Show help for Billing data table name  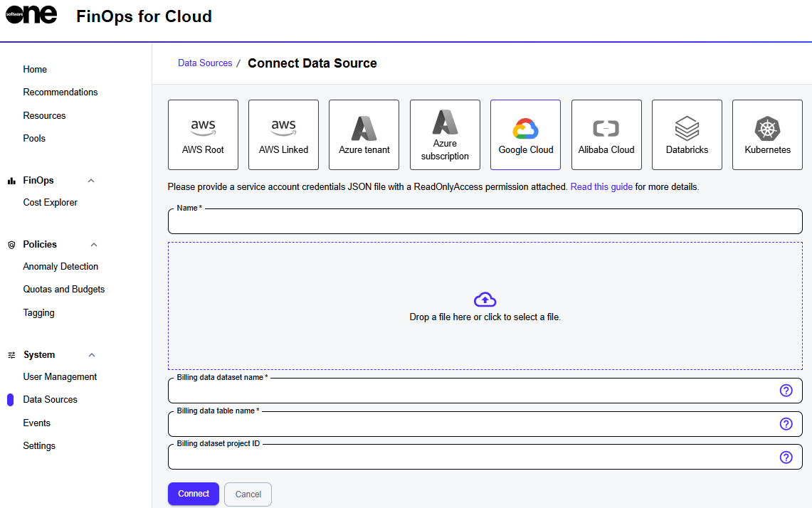(x=786, y=424)
